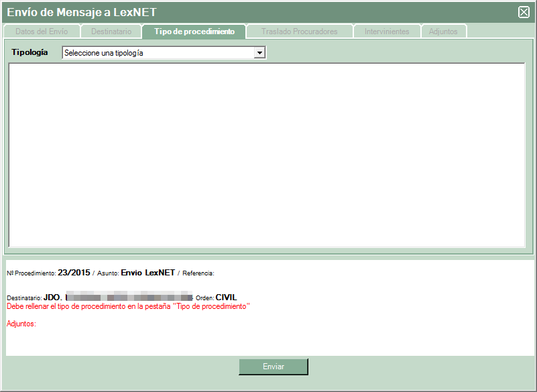Go to the Traslado Procuradores tab
This screenshot has width=537, height=392.
pyautogui.click(x=299, y=31)
